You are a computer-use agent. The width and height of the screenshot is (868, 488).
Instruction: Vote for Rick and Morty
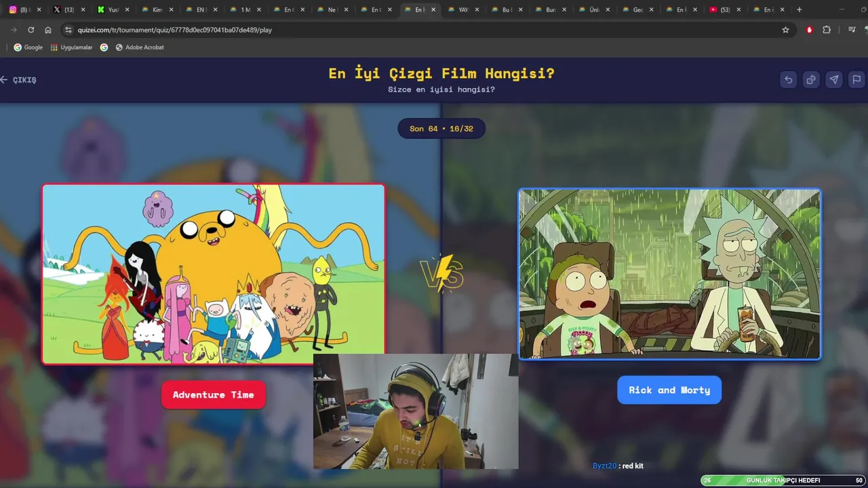tap(669, 390)
